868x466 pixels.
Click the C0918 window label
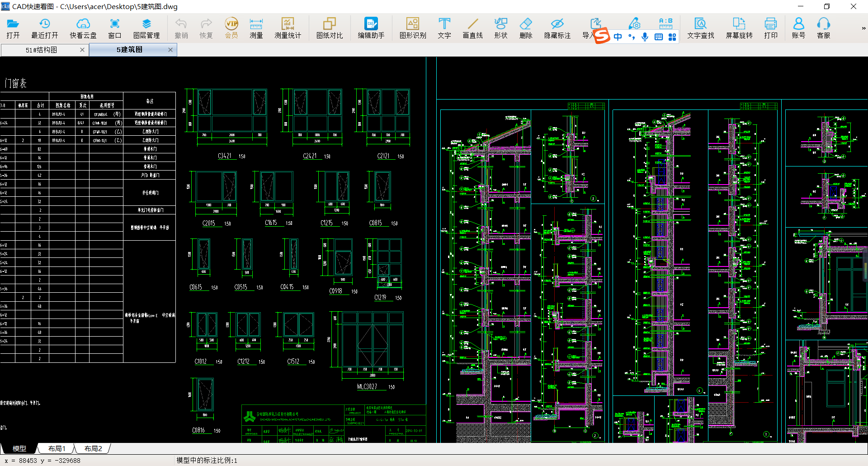click(x=336, y=291)
